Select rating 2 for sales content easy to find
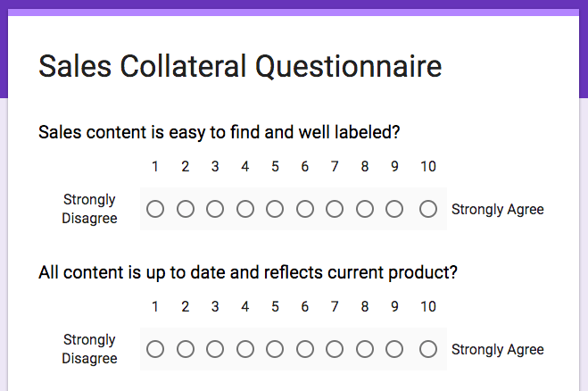Screen dimensions: 588x391 coord(186,209)
